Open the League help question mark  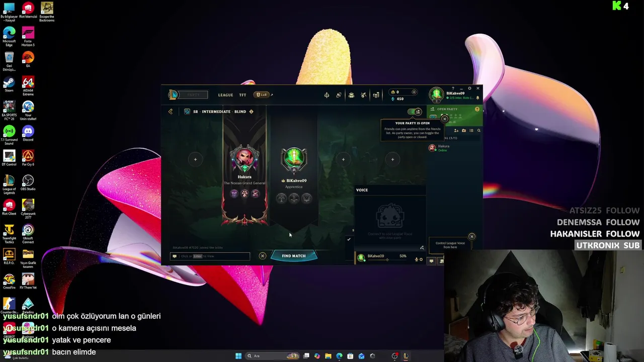[x=453, y=88]
